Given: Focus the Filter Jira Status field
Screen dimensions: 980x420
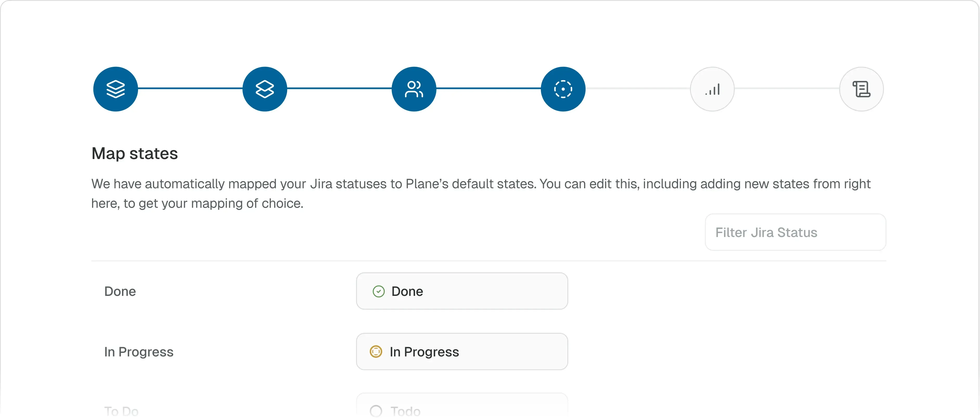Looking at the screenshot, I should pos(795,232).
